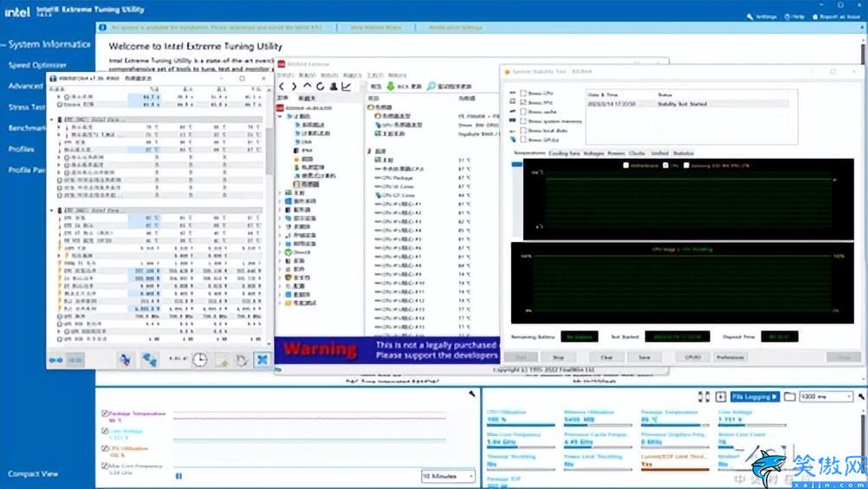Open the 10 Minutes time range dropdown
Image resolution: width=868 pixels, height=489 pixels.
[x=448, y=476]
